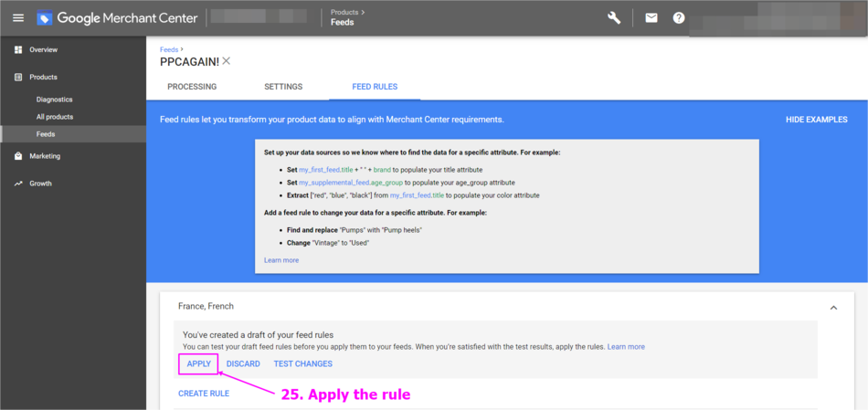Click the Overview dashboard icon
Viewport: 868px width, 410px height.
coord(17,50)
